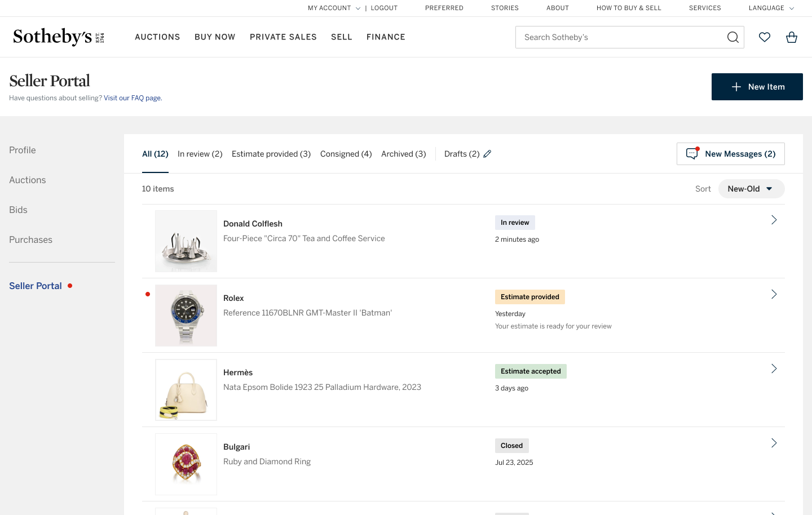Open the Sell menu
Image resolution: width=812 pixels, height=515 pixels.
click(342, 37)
